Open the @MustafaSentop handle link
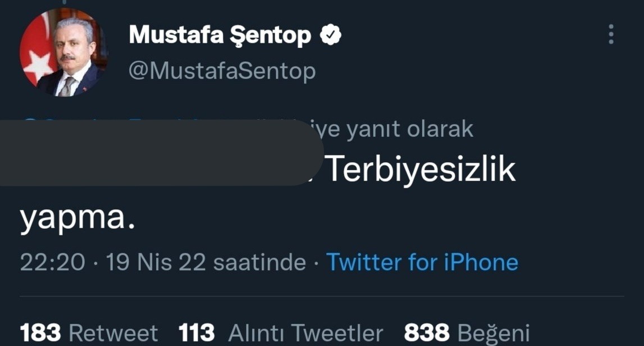This screenshot has width=644, height=346. (222, 71)
